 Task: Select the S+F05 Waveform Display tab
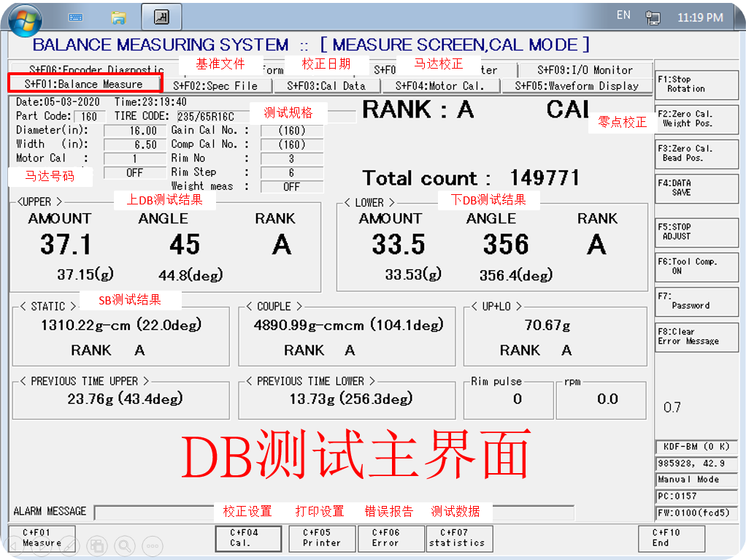(577, 85)
